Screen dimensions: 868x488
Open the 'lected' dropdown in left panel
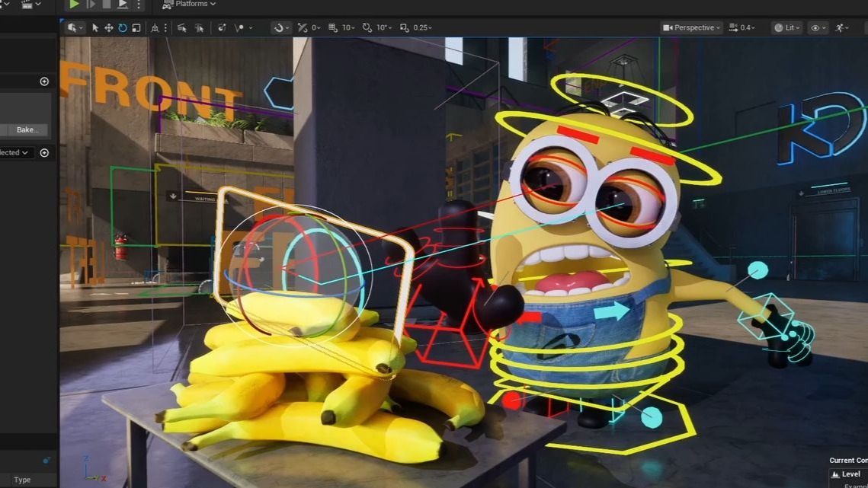[x=17, y=153]
